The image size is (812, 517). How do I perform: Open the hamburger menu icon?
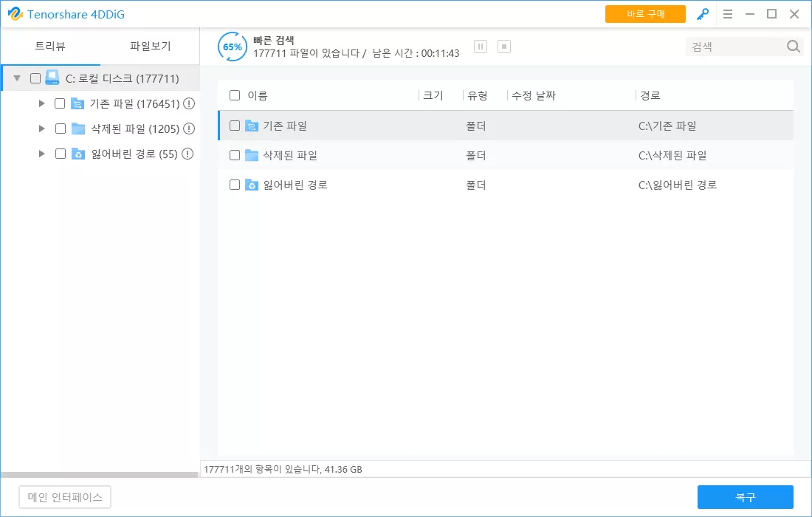pyautogui.click(x=728, y=14)
